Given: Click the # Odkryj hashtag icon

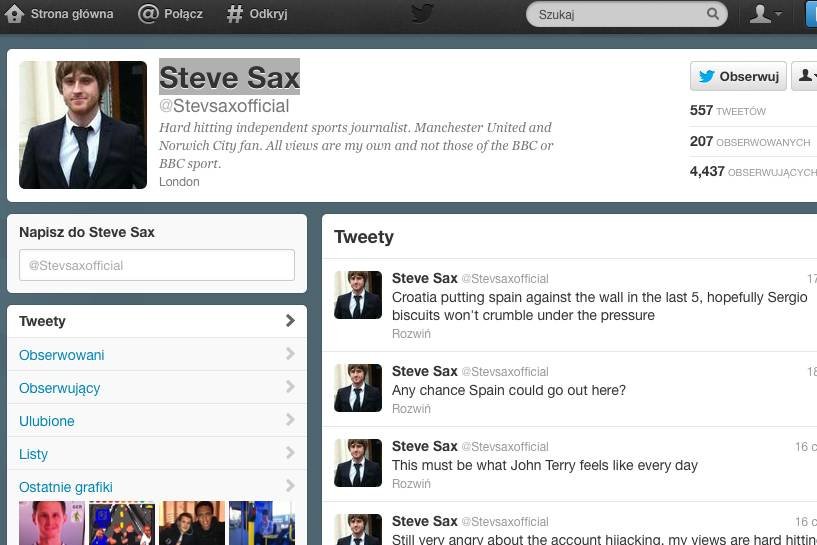Looking at the screenshot, I should (x=235, y=14).
